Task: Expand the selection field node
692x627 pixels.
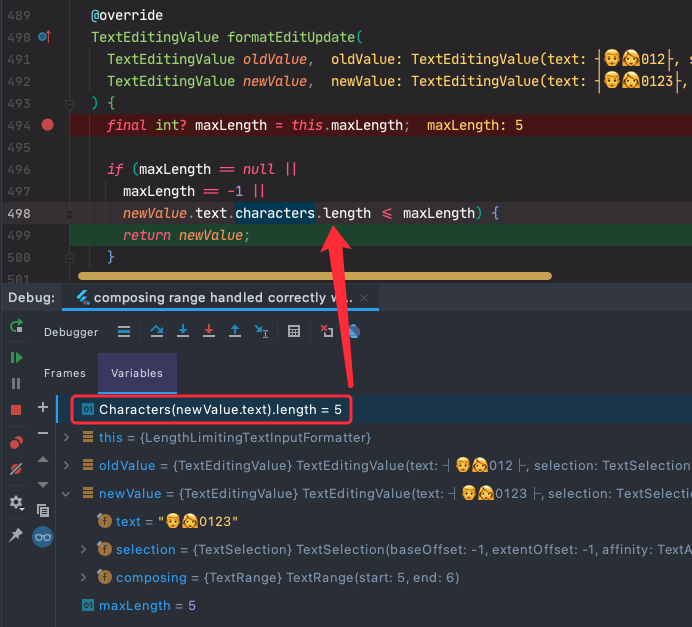Action: (x=83, y=549)
